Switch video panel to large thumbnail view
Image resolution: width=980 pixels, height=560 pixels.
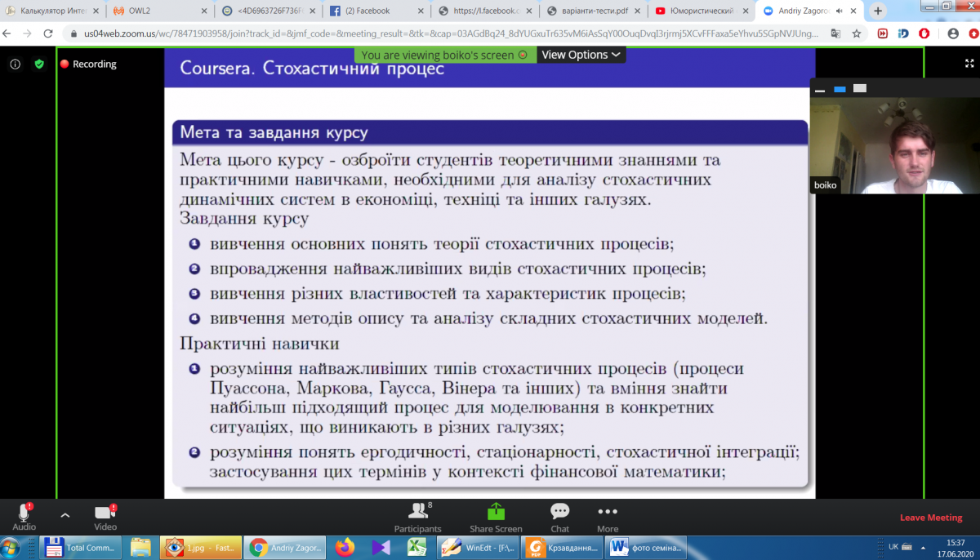click(859, 88)
